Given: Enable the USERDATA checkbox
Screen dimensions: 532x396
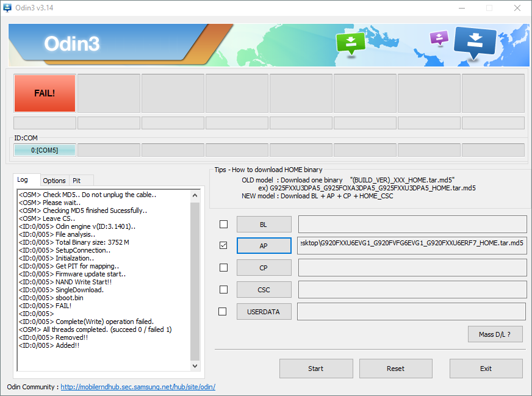Looking at the screenshot, I should 222,311.
